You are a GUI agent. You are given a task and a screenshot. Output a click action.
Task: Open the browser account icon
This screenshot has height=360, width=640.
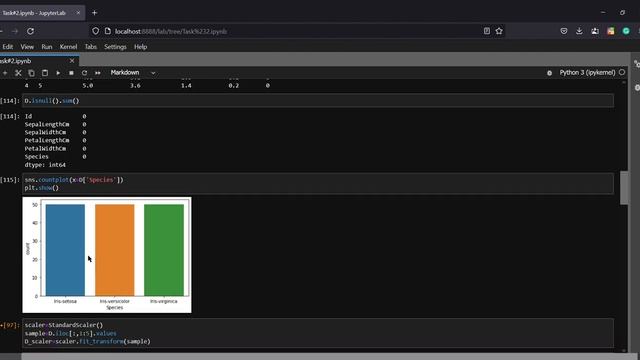[x=595, y=31]
